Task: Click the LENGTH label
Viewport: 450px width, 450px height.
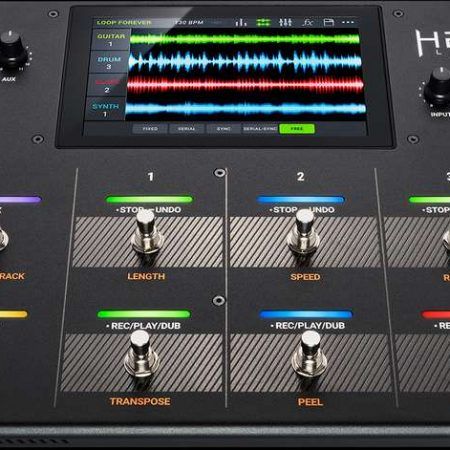Action: pos(146,276)
